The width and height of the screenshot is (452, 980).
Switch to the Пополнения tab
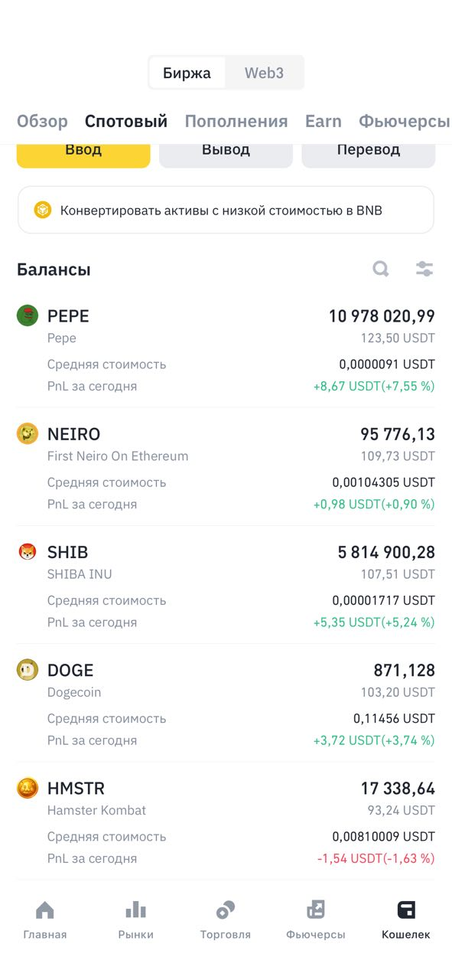pos(236,121)
